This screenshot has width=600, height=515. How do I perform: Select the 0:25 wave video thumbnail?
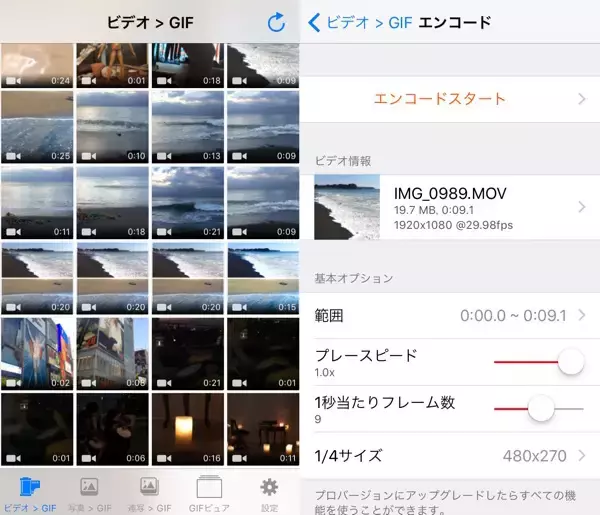[37, 127]
